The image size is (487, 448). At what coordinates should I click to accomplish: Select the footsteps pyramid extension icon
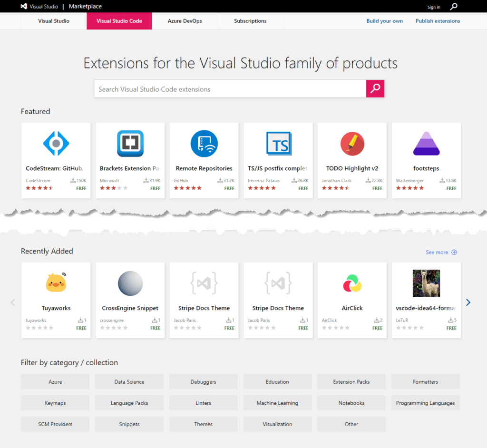point(426,143)
